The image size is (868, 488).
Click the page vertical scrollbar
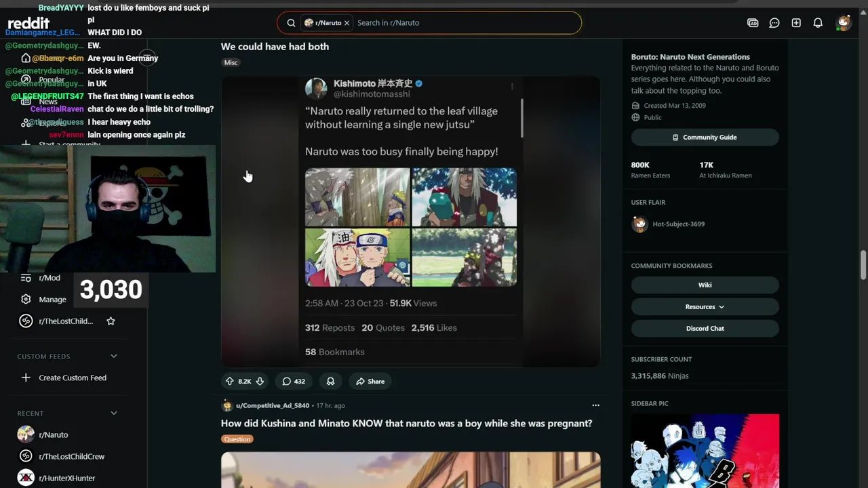coord(863,264)
